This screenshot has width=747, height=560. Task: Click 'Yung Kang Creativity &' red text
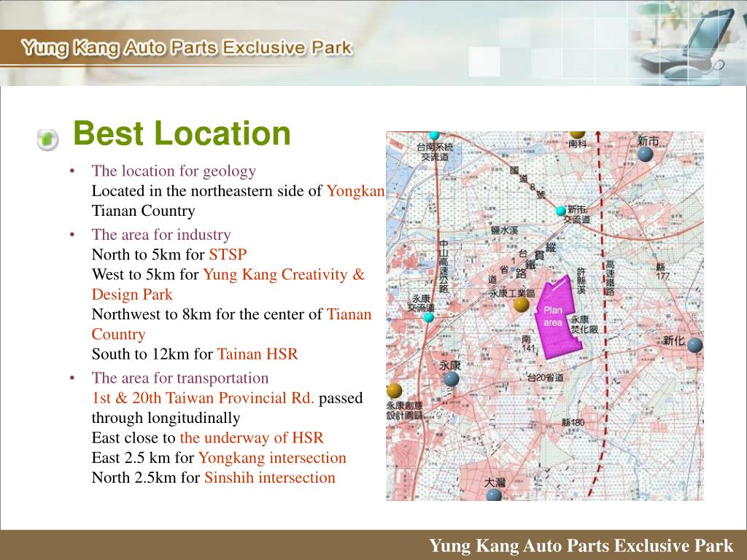point(284,275)
